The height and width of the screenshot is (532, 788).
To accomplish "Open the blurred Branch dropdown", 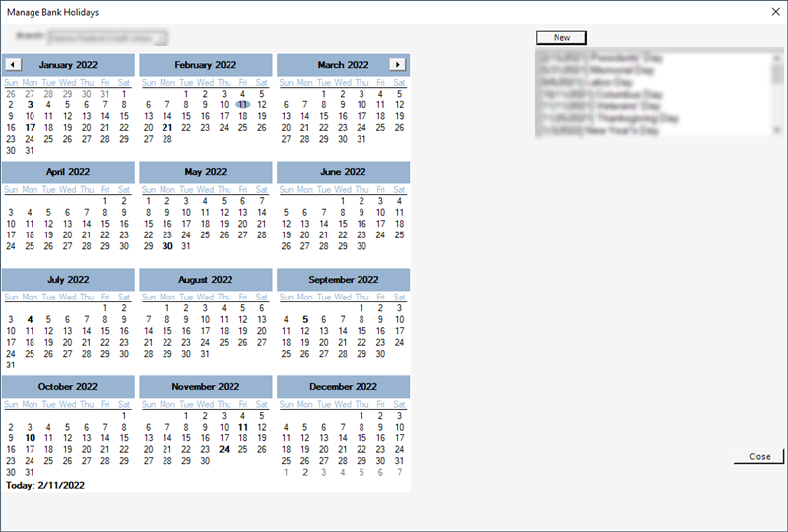I will pos(107,37).
